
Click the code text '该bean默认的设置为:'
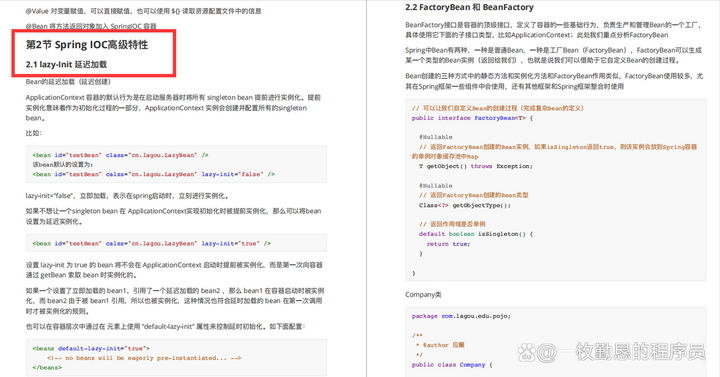(62, 164)
